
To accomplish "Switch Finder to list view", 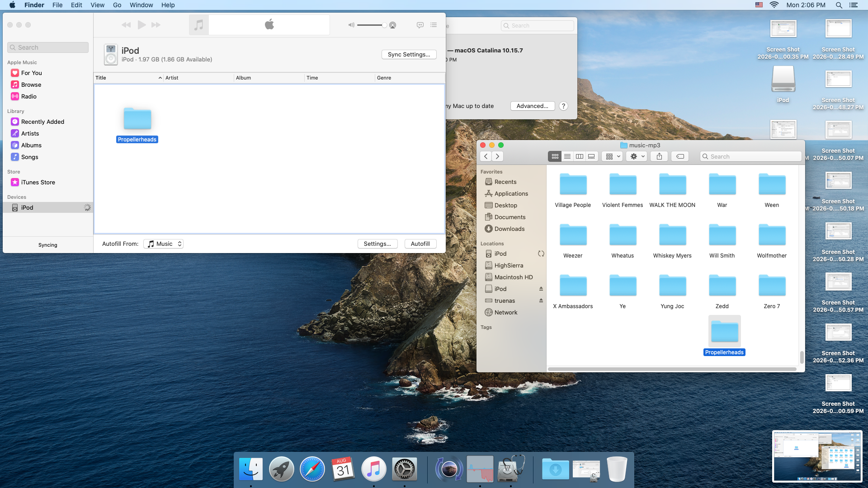I will click(567, 156).
